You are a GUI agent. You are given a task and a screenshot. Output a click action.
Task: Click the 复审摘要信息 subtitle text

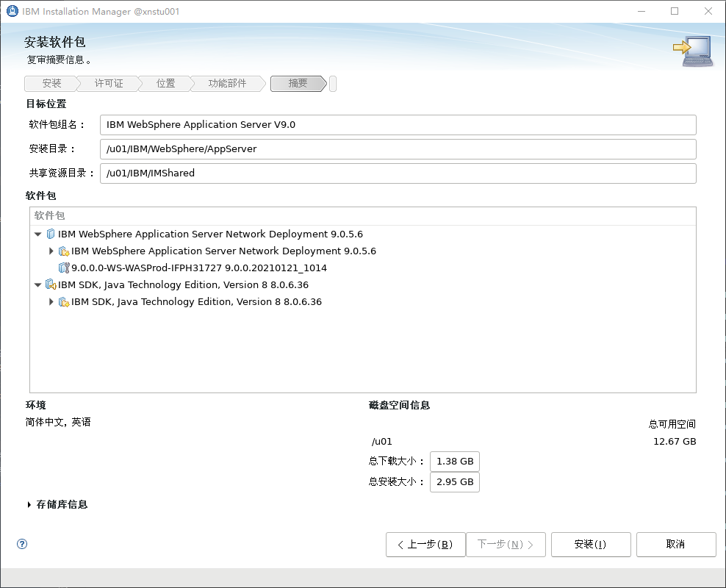coord(59,60)
